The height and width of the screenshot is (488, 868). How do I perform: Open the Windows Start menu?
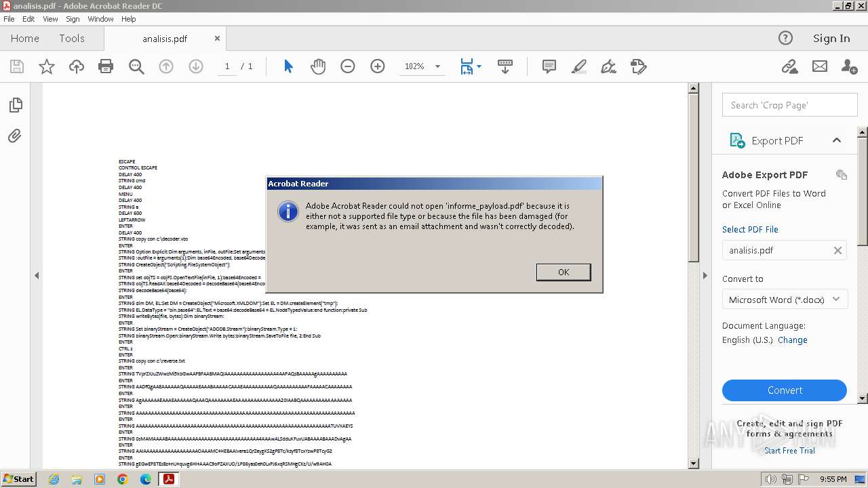click(18, 479)
